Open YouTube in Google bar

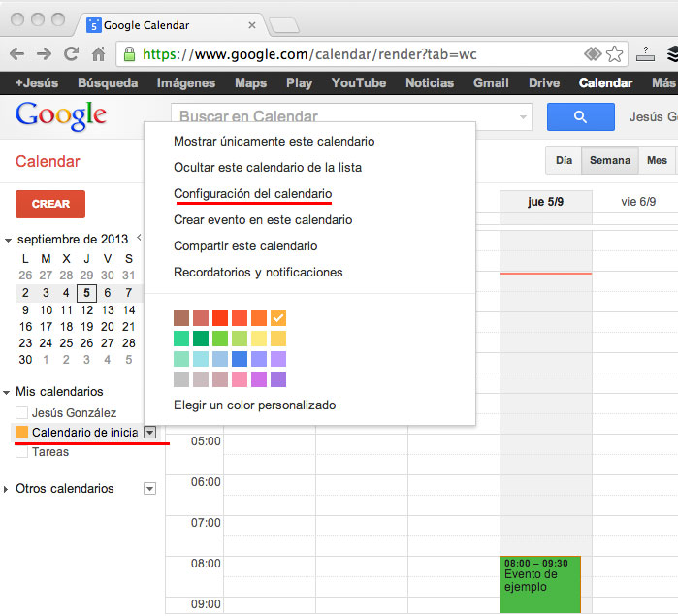pyautogui.click(x=359, y=83)
